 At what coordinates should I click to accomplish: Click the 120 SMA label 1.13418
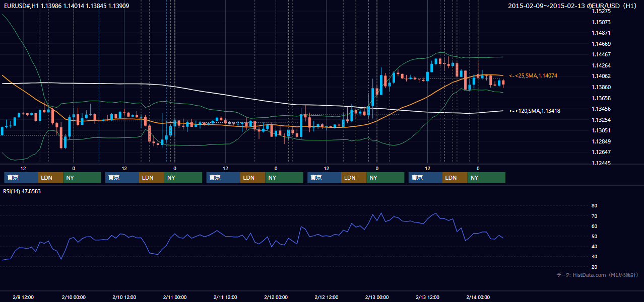click(535, 111)
